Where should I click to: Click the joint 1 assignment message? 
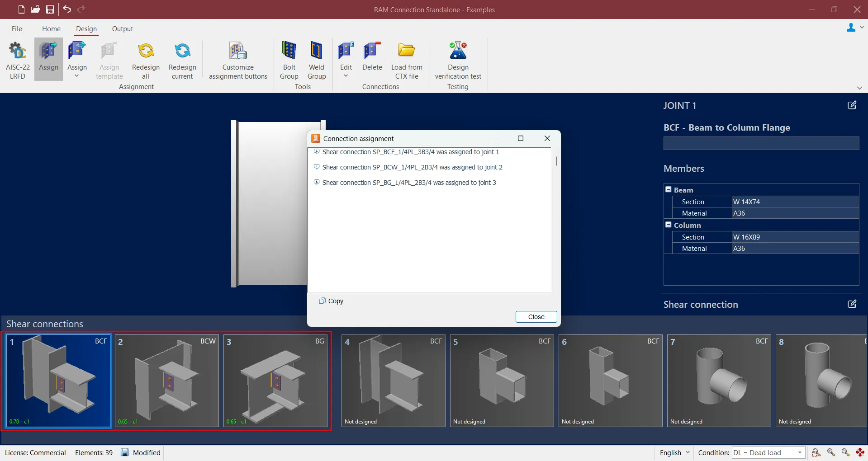coord(411,152)
